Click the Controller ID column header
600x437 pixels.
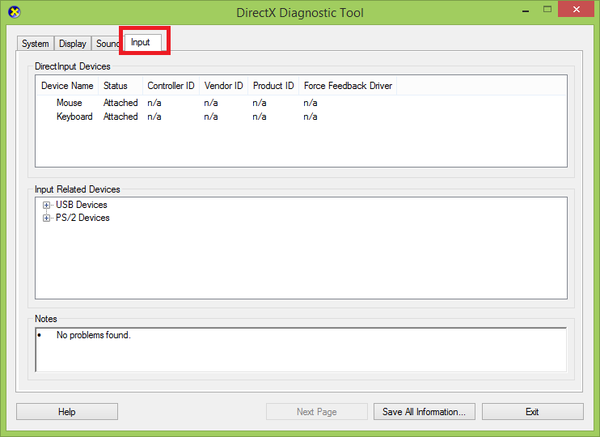pos(171,86)
